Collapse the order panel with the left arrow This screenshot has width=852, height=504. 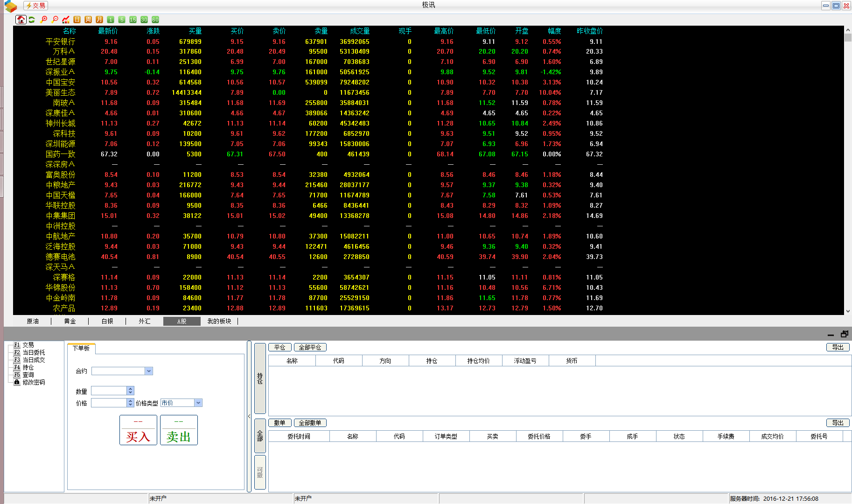click(249, 416)
